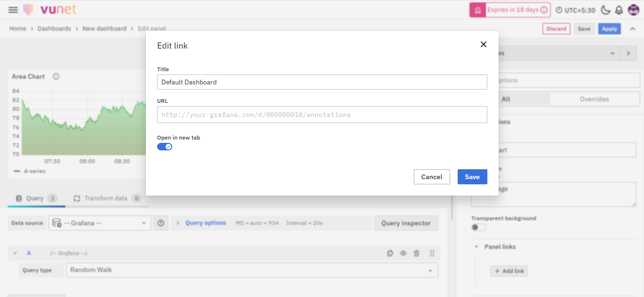Close the Edit link dialog
This screenshot has width=644, height=297.
pyautogui.click(x=483, y=44)
